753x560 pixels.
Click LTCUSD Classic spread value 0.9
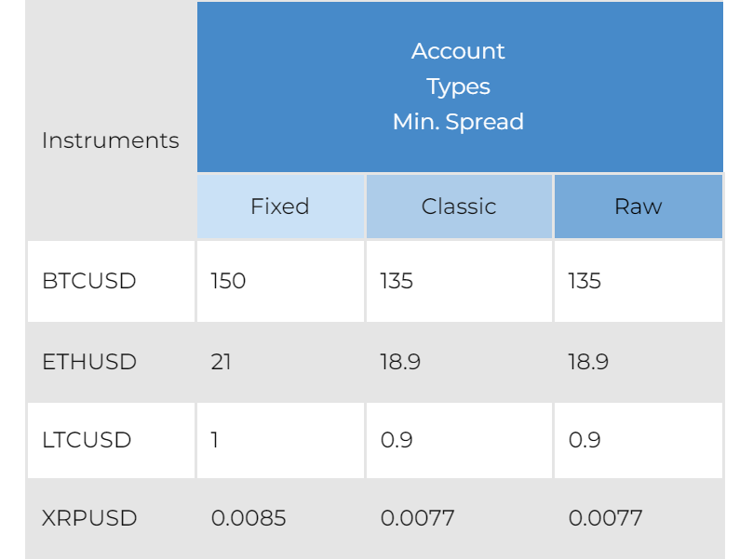[x=397, y=439]
